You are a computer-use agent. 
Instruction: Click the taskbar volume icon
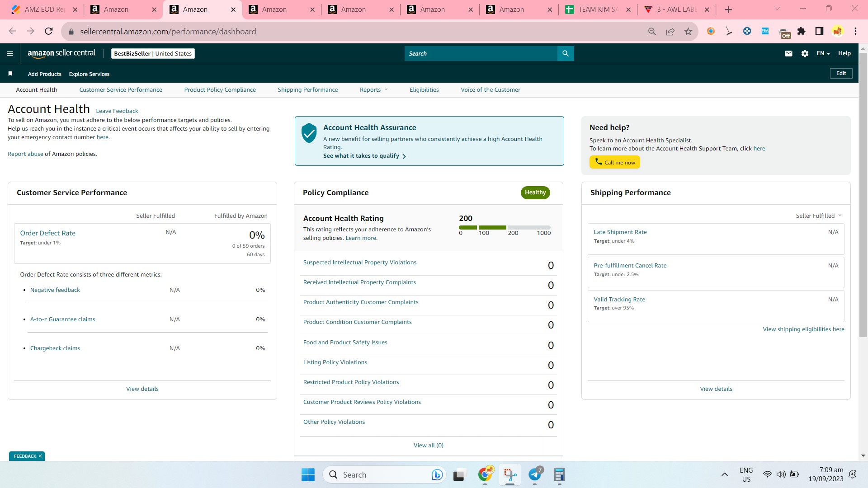click(x=781, y=474)
